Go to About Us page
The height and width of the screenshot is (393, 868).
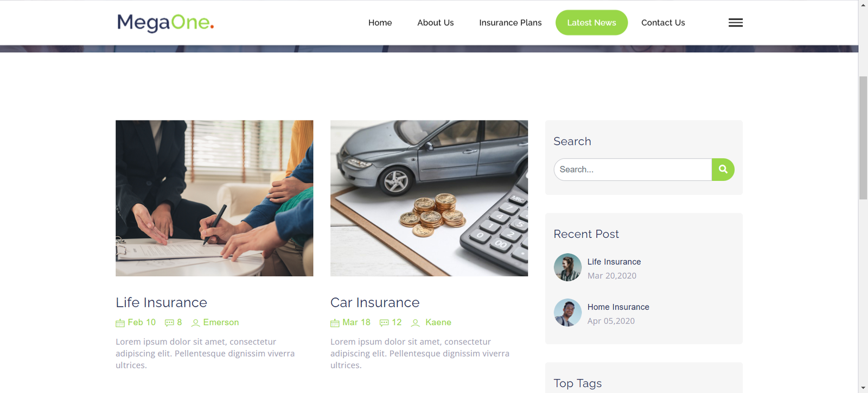(x=436, y=23)
